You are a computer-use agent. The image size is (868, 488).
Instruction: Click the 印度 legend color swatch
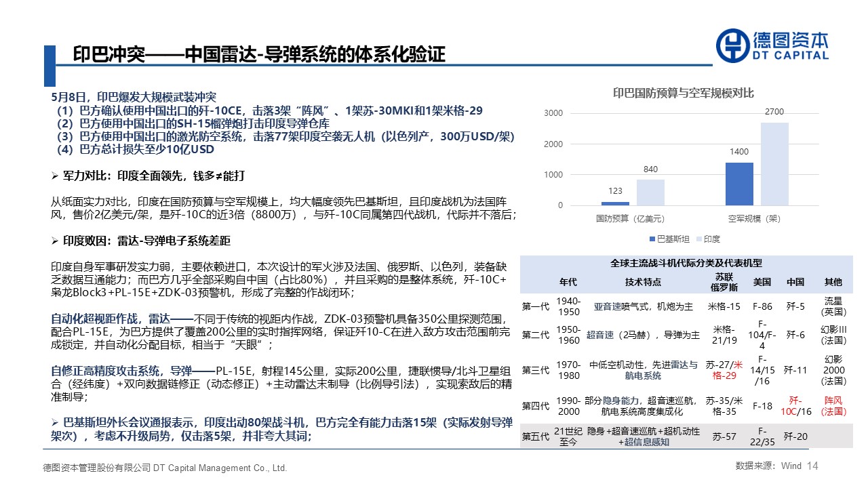(x=698, y=239)
